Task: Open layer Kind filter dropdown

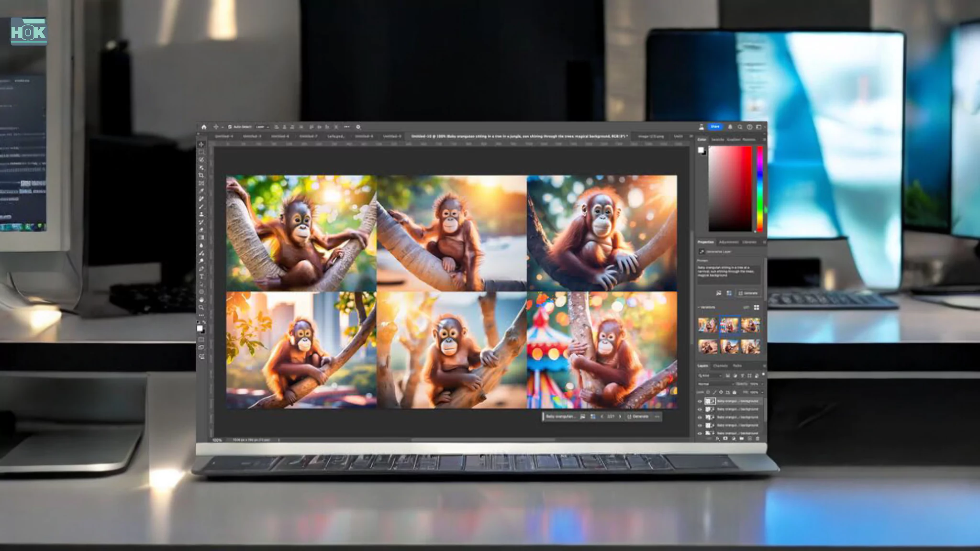Action: click(x=710, y=375)
